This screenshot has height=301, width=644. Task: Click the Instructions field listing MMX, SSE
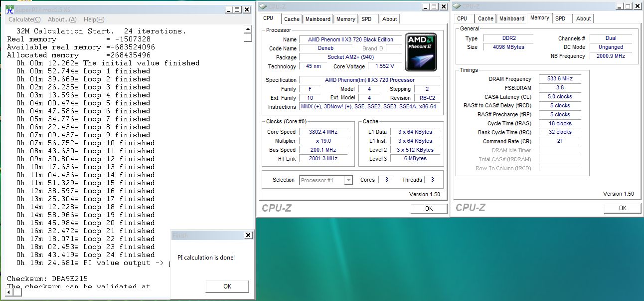click(x=370, y=107)
